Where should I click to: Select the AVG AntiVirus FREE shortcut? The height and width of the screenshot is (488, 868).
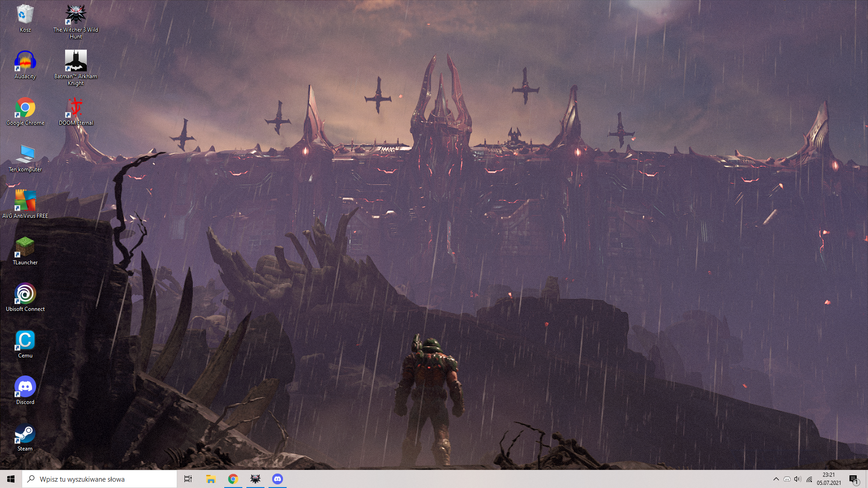click(25, 205)
